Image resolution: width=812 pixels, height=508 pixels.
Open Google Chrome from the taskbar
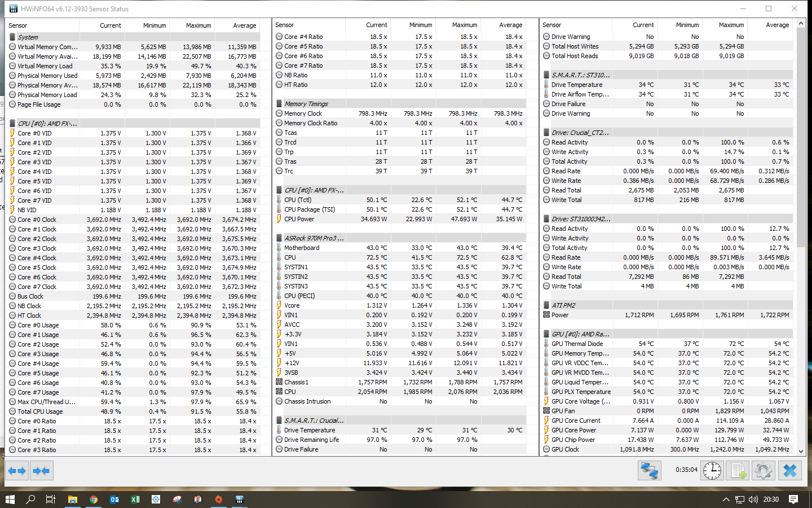(94, 499)
